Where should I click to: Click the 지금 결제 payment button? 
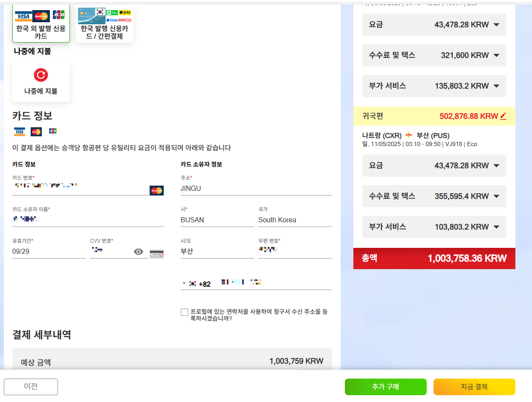tap(474, 387)
